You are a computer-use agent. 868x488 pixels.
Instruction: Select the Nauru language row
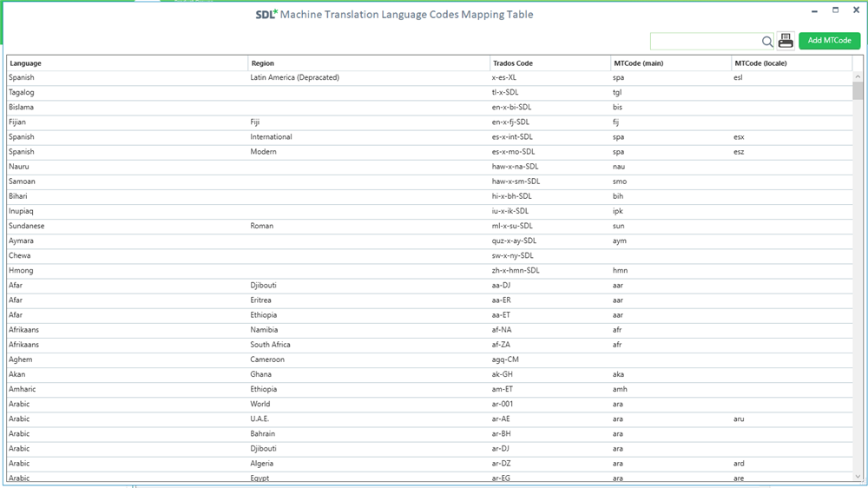pos(430,167)
